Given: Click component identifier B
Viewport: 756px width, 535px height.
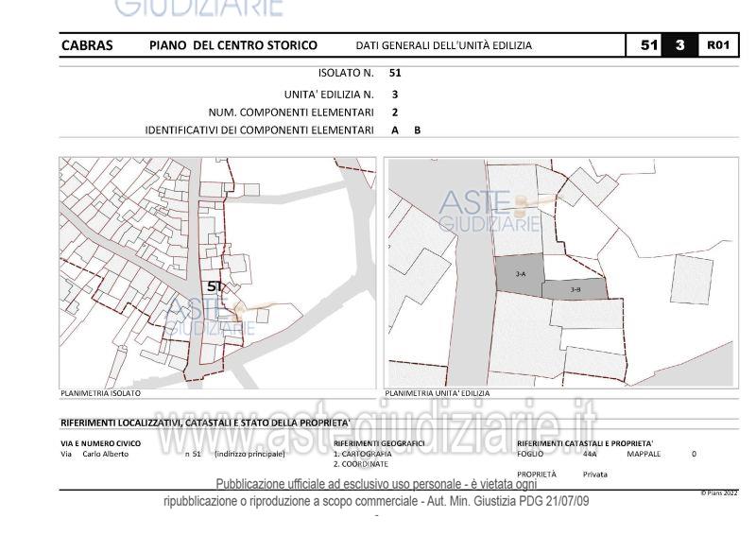Looking at the screenshot, I should pos(417,130).
